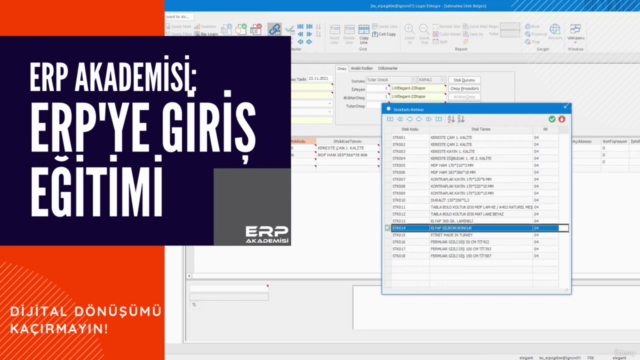The width and height of the screenshot is (640, 360).
Task: Cancel with red icon in Rehber dialog
Action: tap(562, 119)
